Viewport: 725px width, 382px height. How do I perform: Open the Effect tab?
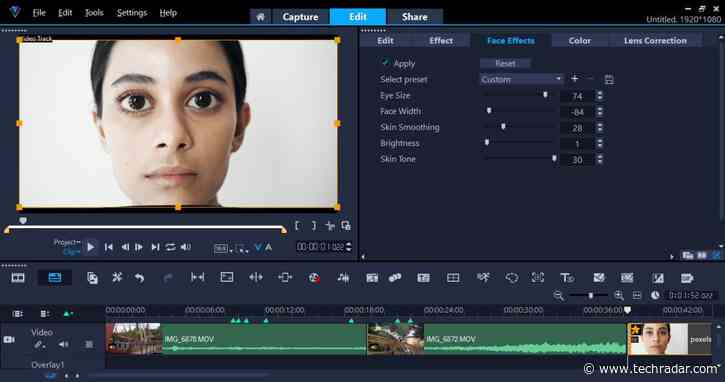(441, 41)
